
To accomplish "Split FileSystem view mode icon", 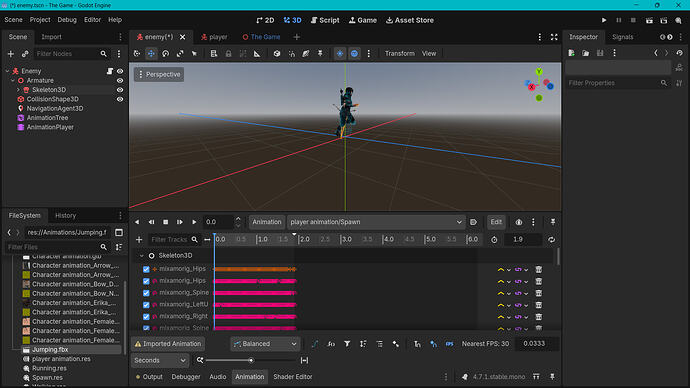I will coord(119,232).
